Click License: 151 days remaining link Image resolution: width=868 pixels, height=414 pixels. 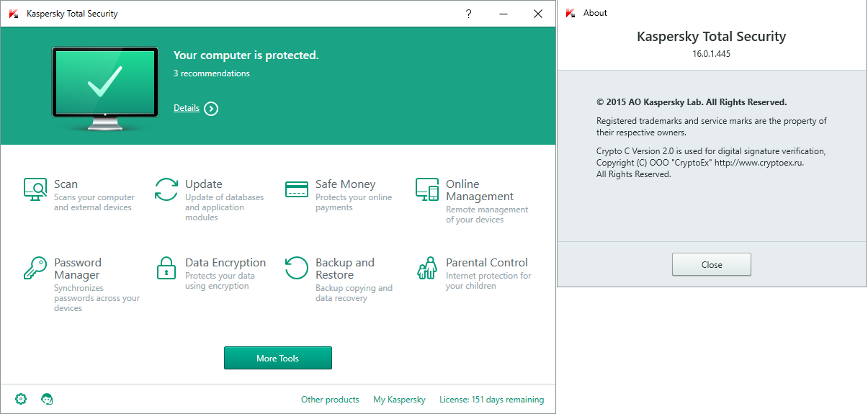(491, 400)
